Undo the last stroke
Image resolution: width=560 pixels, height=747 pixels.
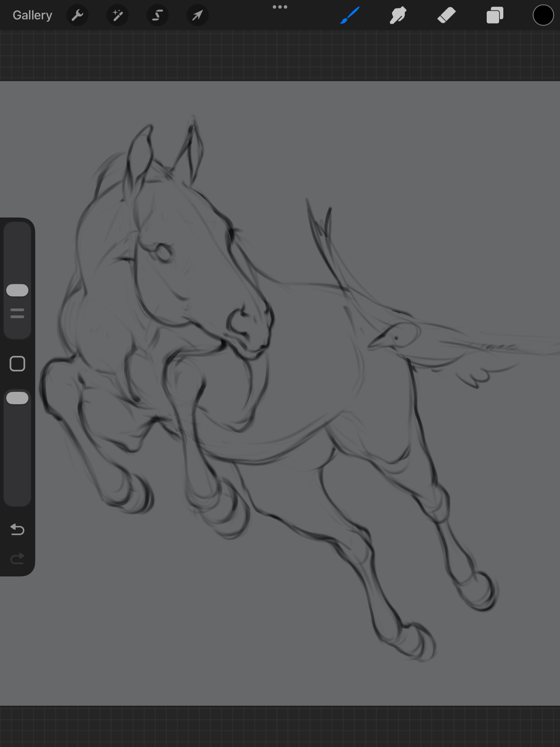pyautogui.click(x=18, y=529)
